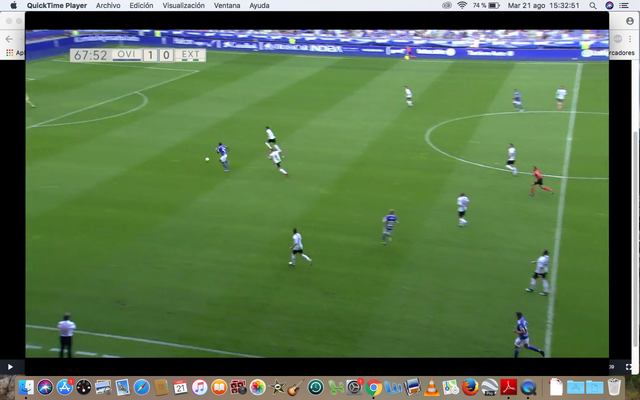640x400 pixels.
Task: Open Dashboard from the Dock
Action: (84, 387)
